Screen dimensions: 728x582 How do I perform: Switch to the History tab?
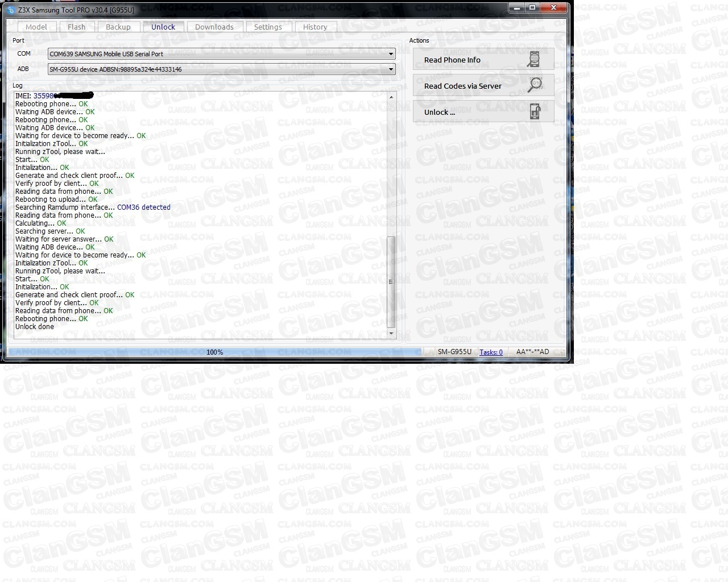(315, 27)
